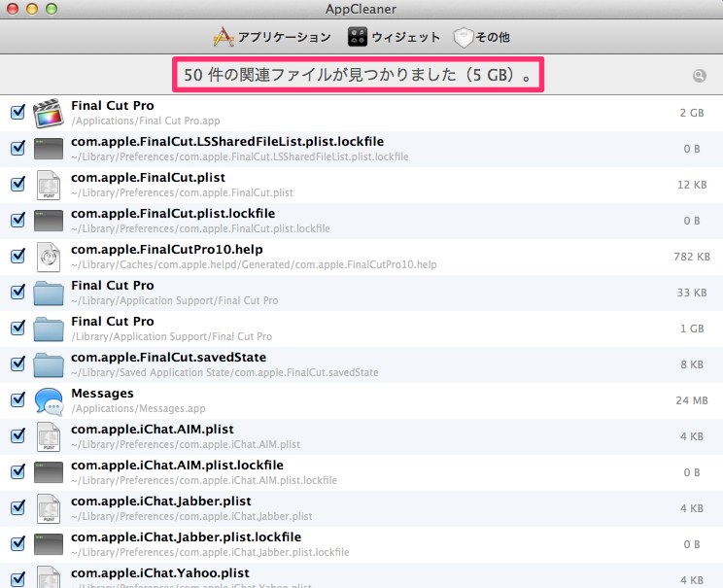723x588 pixels.
Task: Uncheck the Messages.app checkbox
Action: [18, 399]
